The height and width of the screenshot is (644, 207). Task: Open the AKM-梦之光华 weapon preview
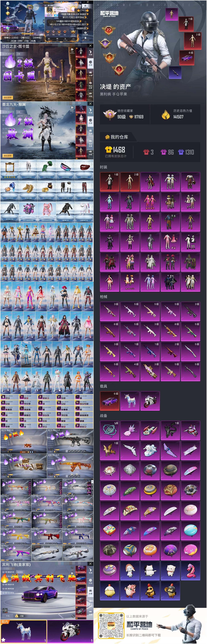tap(16, 553)
